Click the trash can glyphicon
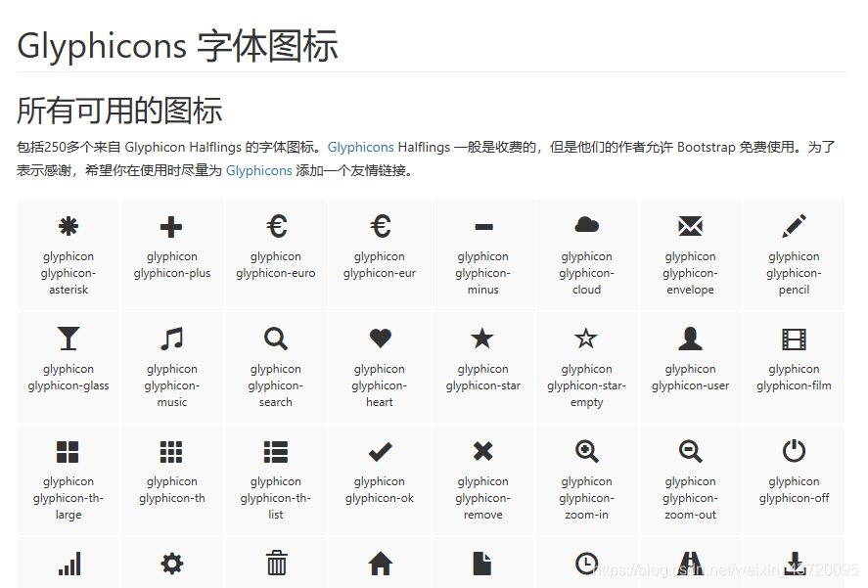The height and width of the screenshot is (588, 868). (x=277, y=564)
